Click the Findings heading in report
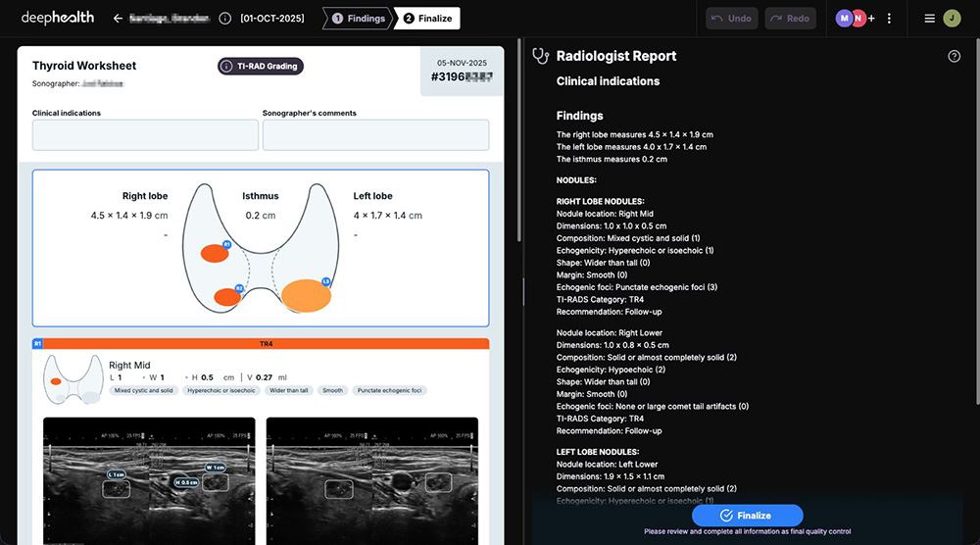 tap(579, 116)
